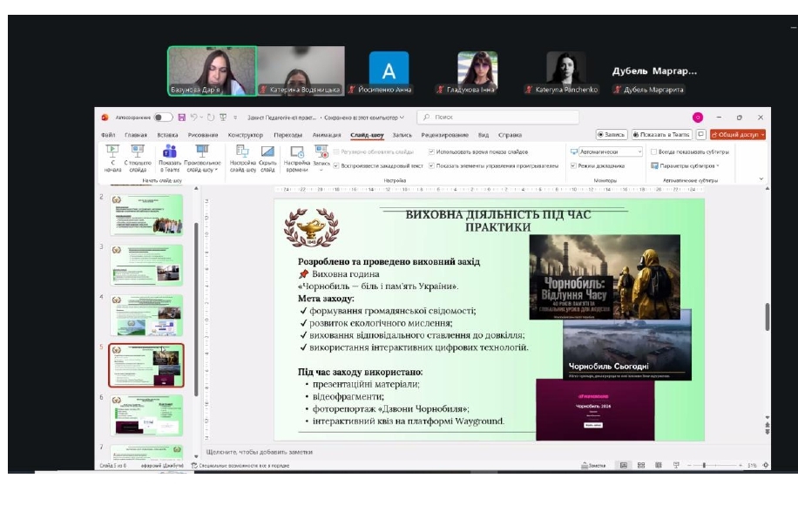Click subtitle settings icon Параметры субтитров
The width and height of the screenshot is (798, 532).
point(654,165)
